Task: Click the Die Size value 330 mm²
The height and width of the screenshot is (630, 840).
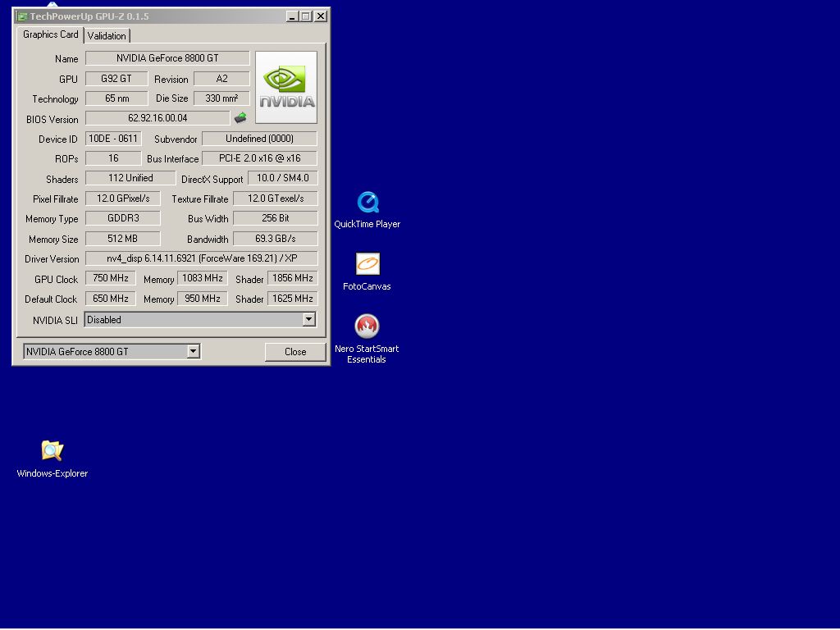Action: pos(221,98)
